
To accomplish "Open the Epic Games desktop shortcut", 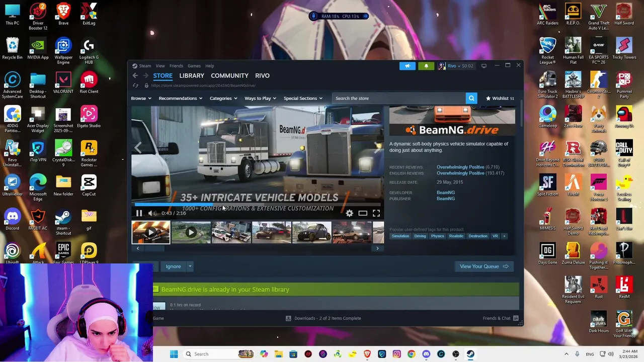I will (x=63, y=253).
